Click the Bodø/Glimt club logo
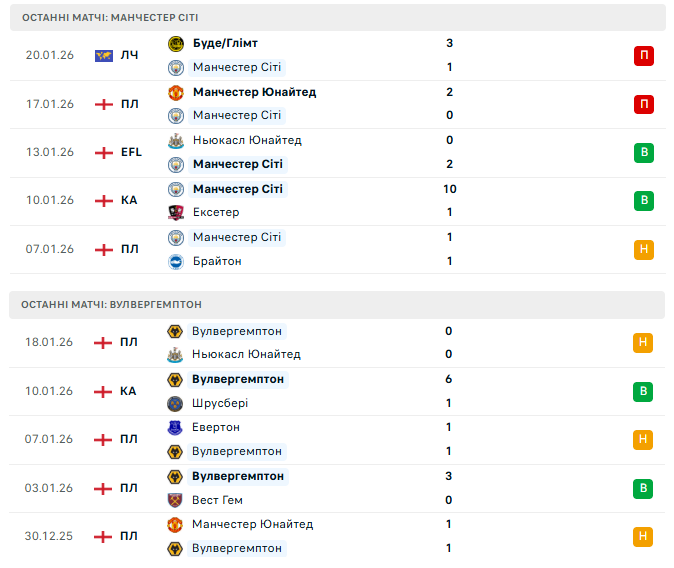Viewport: 674px width, 568px height. click(x=176, y=43)
